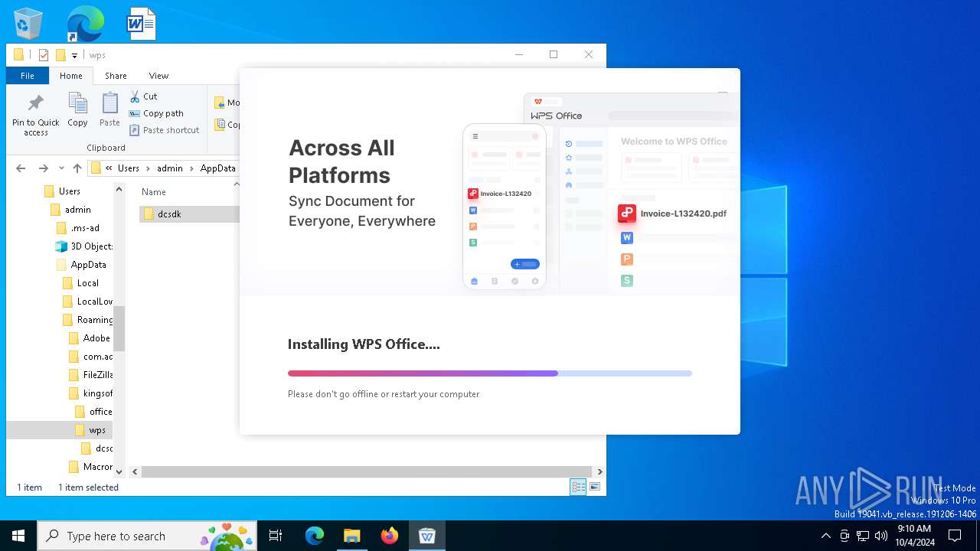
Task: Switch to the Share ribbon tab
Action: [x=116, y=76]
